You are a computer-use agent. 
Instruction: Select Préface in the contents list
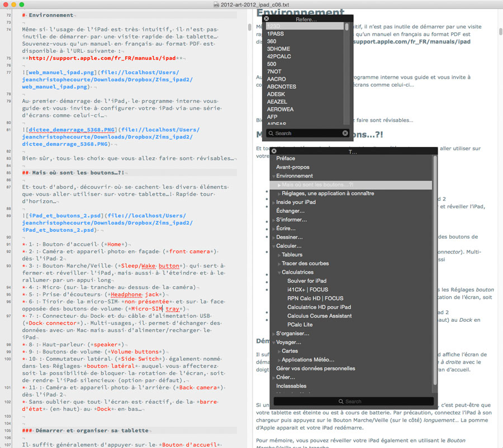pyautogui.click(x=286, y=159)
